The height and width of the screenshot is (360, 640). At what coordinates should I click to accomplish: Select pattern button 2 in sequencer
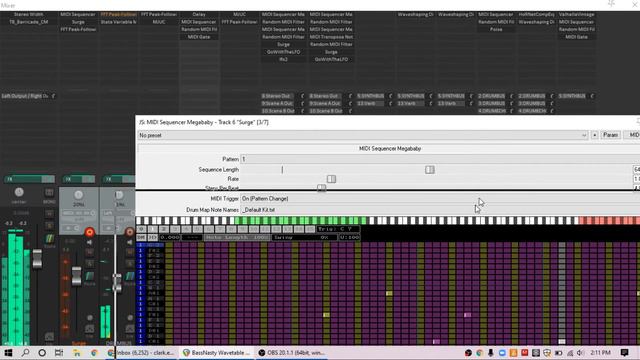point(163,229)
